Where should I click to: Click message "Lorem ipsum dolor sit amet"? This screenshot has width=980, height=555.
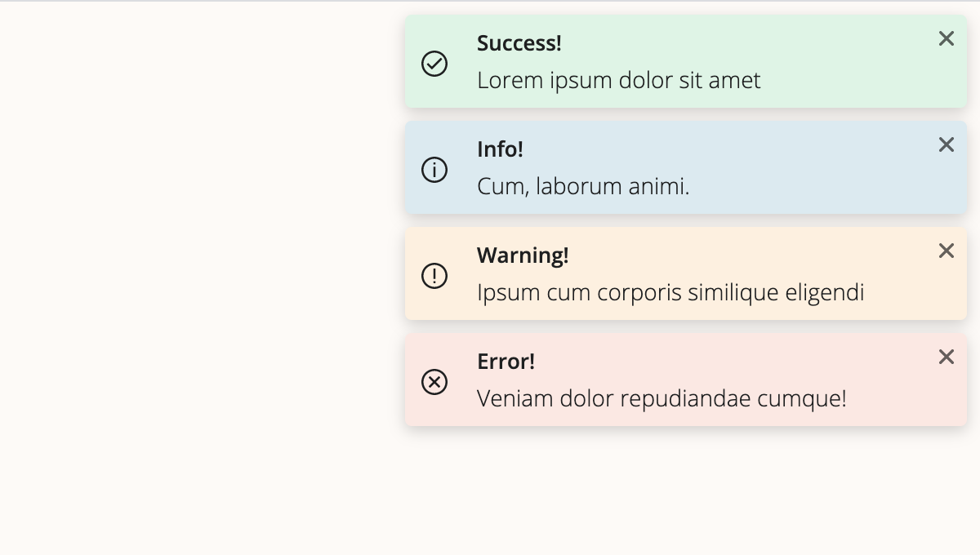619,81
